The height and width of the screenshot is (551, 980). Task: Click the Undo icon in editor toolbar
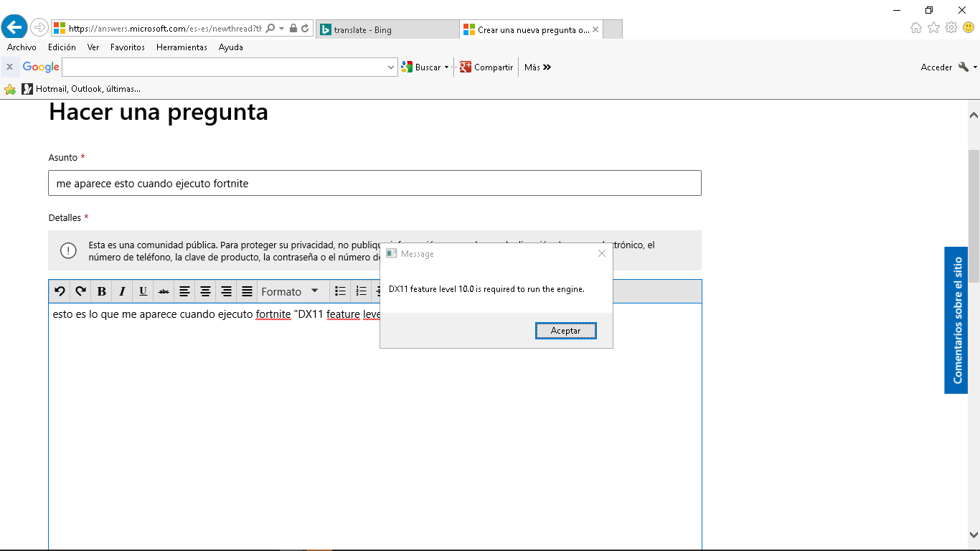(60, 291)
